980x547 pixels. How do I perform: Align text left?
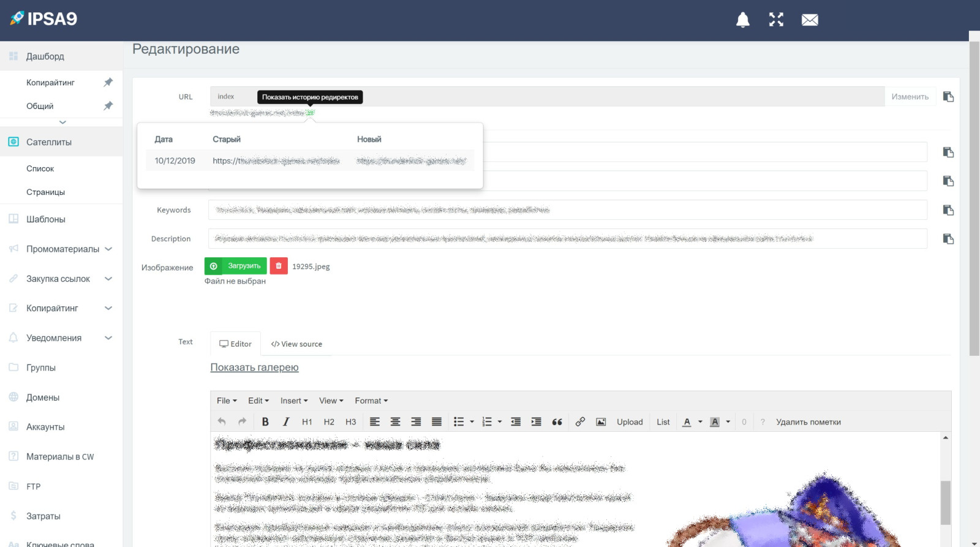[375, 421]
